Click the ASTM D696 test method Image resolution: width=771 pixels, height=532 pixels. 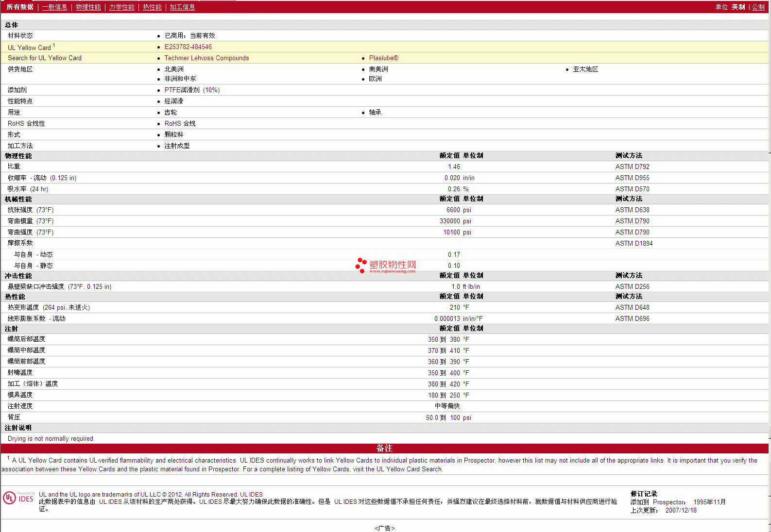[632, 318]
